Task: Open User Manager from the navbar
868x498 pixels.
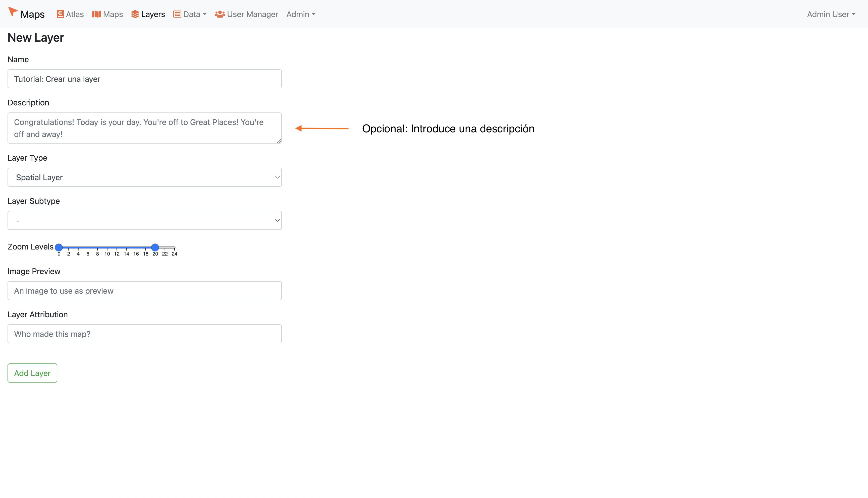Action: [246, 14]
